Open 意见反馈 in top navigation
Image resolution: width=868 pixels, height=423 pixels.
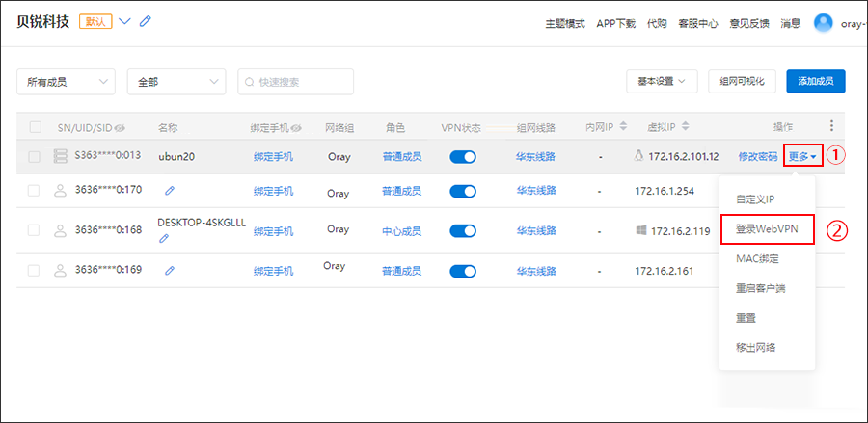[x=749, y=24]
